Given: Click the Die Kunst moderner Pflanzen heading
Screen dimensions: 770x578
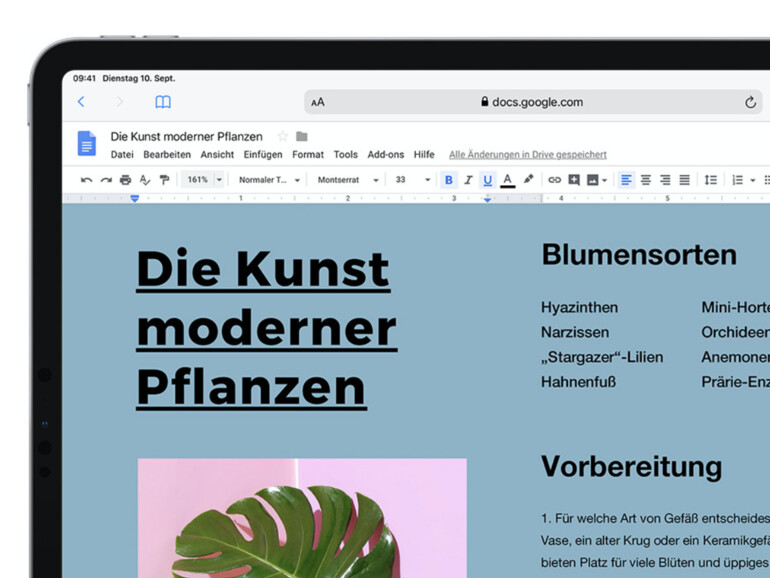Looking at the screenshot, I should point(267,328).
